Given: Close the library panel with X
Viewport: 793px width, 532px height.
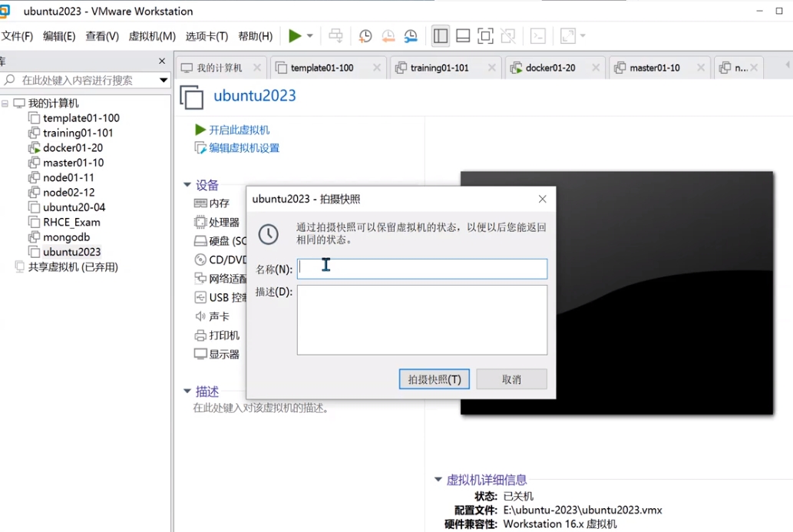Looking at the screenshot, I should [161, 61].
